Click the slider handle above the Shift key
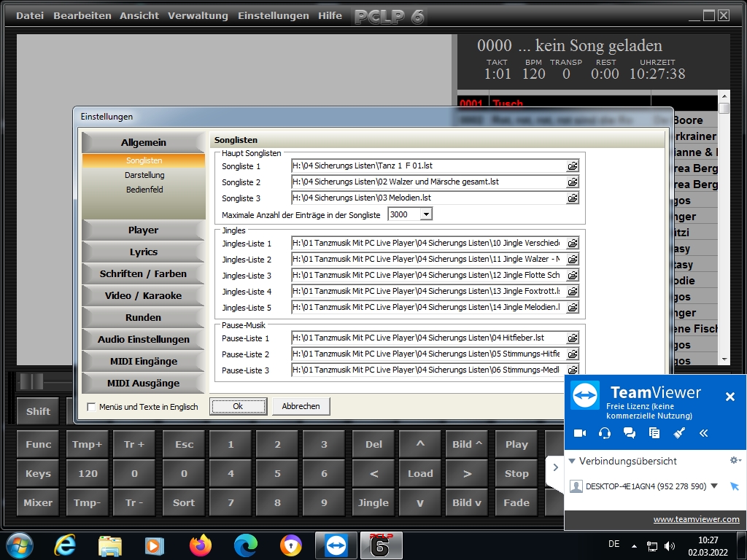Screen dimensions: 747x560 point(31,381)
